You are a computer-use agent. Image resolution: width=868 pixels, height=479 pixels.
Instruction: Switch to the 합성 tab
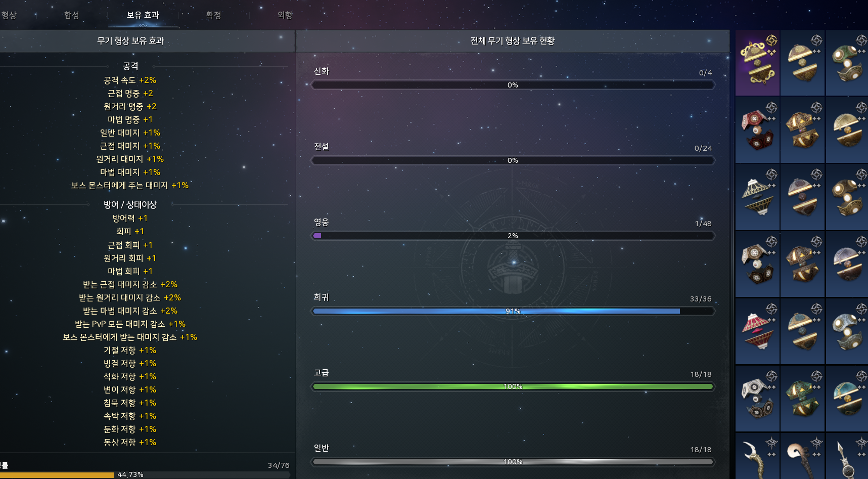[72, 15]
